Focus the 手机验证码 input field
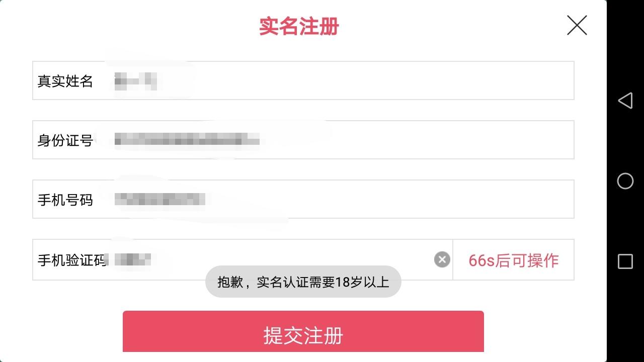The width and height of the screenshot is (644, 362). click(x=243, y=259)
